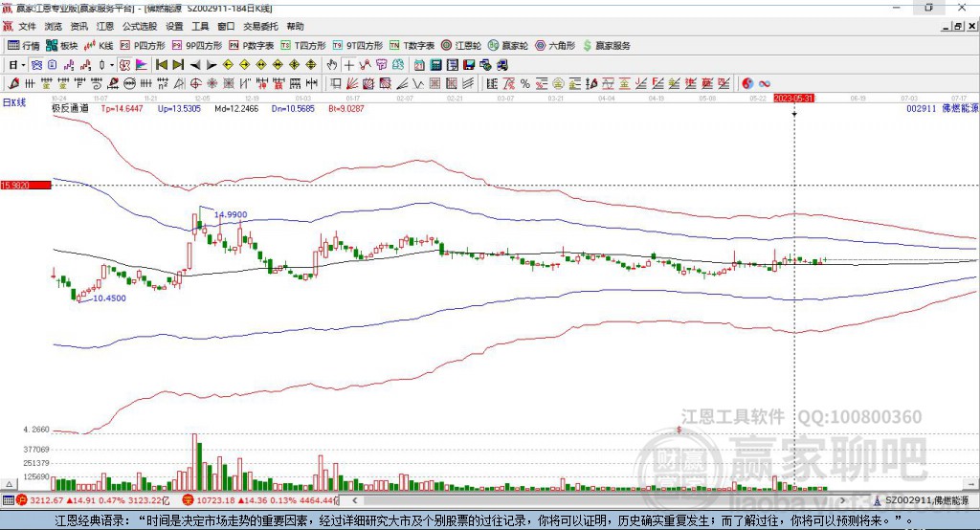The width and height of the screenshot is (980, 530).
Task: Open the 板块 sector view
Action: point(61,46)
